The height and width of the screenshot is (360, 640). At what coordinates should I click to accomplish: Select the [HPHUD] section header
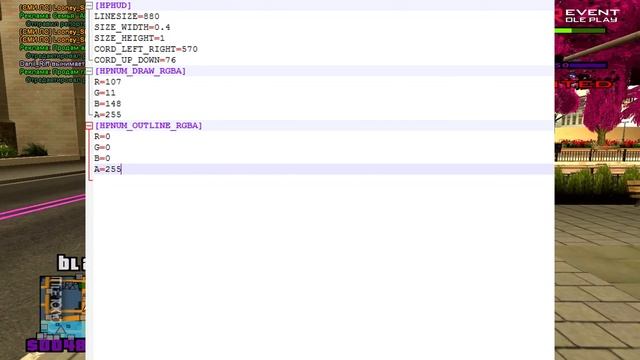[113, 5]
